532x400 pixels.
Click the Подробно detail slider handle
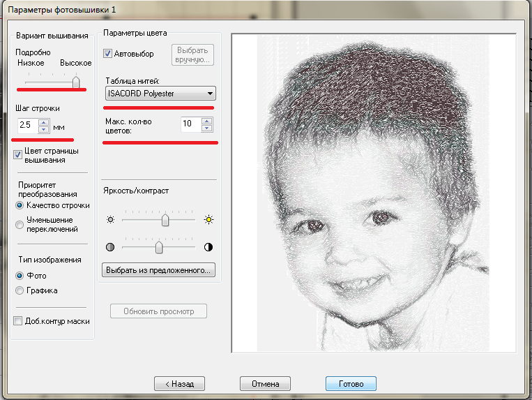tap(76, 81)
